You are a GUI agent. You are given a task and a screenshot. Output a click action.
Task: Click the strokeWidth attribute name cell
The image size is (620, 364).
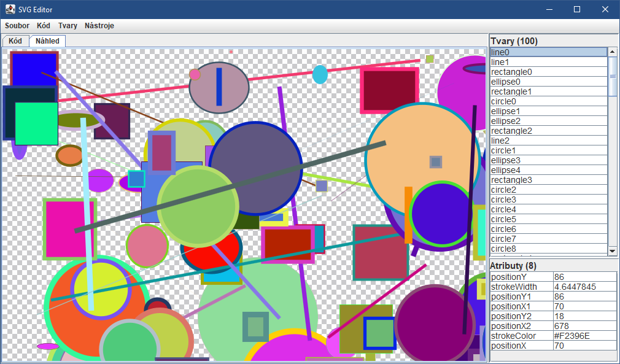[522, 287]
